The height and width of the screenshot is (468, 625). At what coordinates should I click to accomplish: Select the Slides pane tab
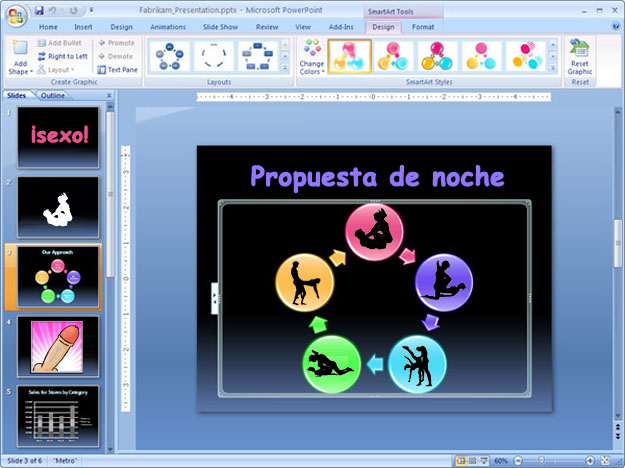point(16,96)
